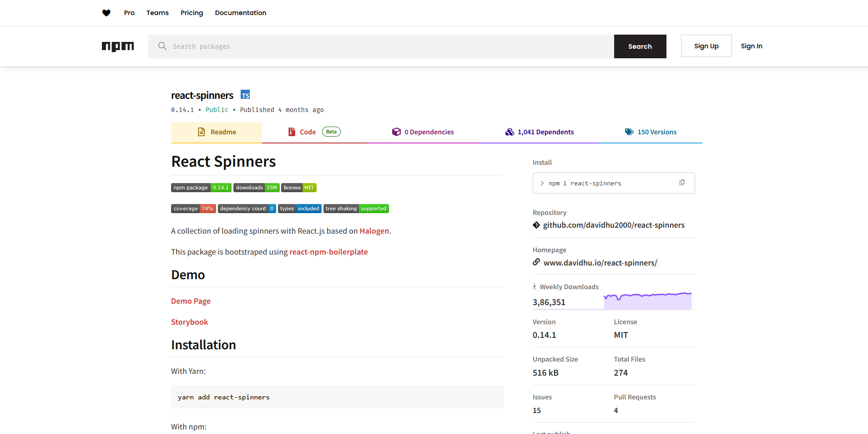The height and width of the screenshot is (434, 868).
Task: Open www.davidhu.io/react-spinners homepage link
Action: [600, 263]
